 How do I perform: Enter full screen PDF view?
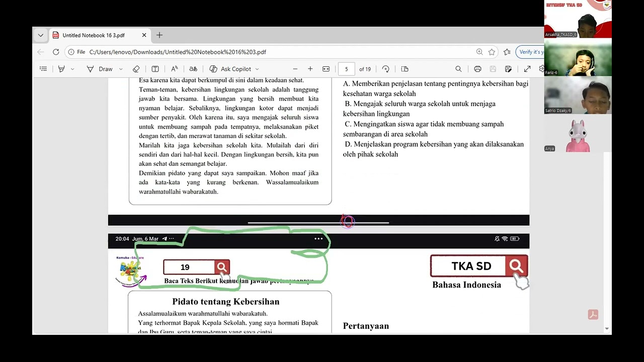pos(527,69)
